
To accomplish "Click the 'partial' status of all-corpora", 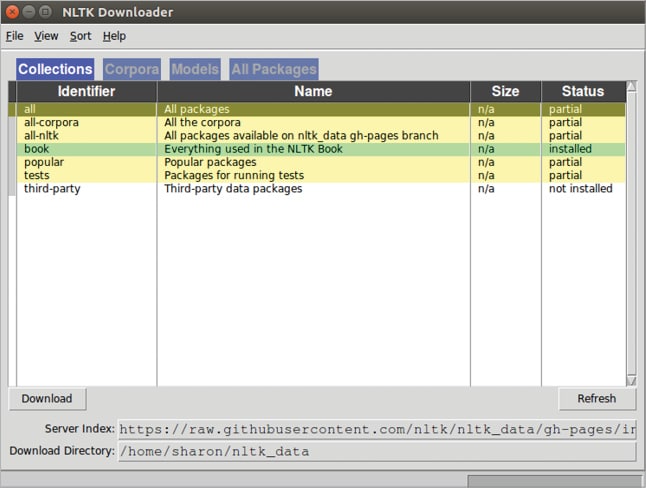I will pos(565,122).
